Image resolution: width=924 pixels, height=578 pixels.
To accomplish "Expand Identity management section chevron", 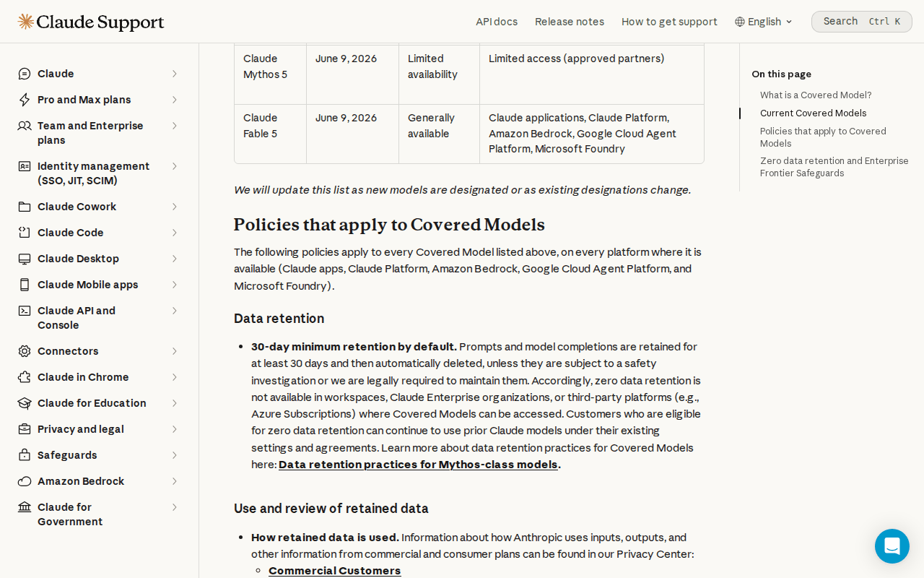I will (174, 166).
